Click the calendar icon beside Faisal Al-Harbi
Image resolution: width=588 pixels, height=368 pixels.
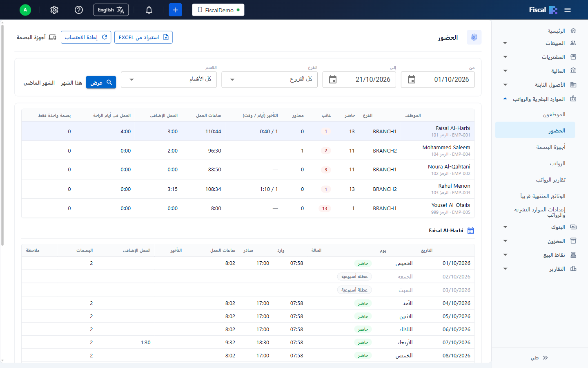tap(470, 231)
